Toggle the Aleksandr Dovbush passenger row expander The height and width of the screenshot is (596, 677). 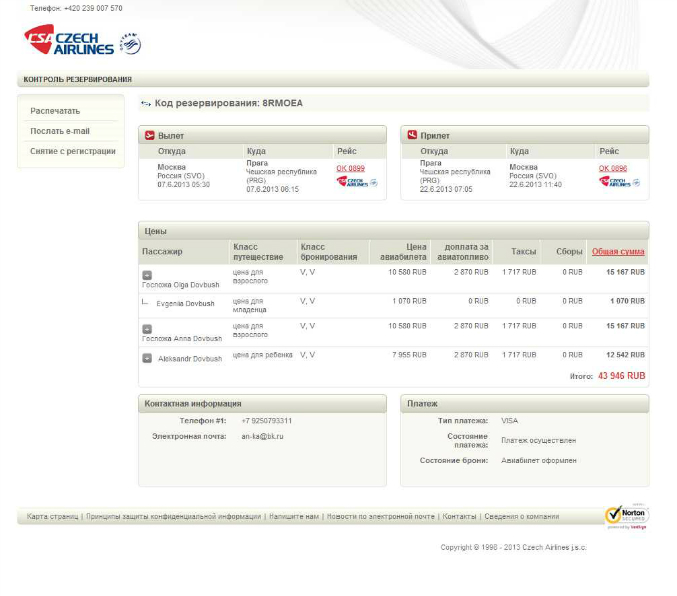[x=147, y=358]
